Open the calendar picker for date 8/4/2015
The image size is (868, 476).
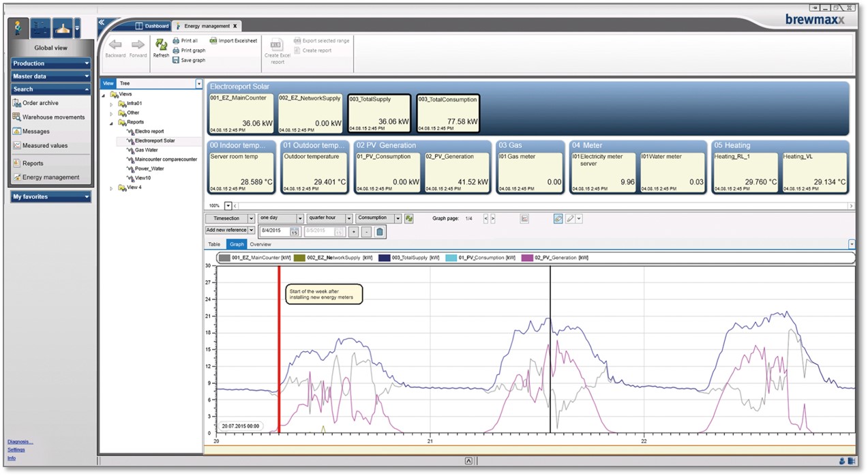coord(294,232)
